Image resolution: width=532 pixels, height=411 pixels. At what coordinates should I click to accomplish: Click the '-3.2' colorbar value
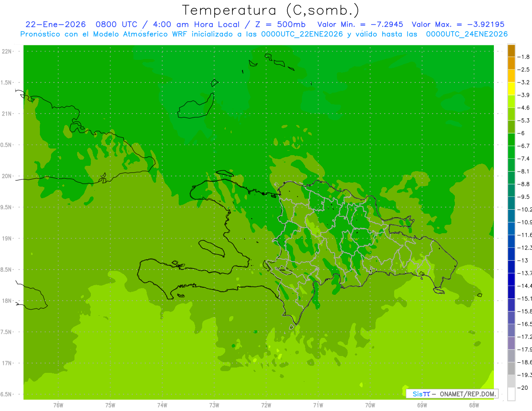pos(524,82)
